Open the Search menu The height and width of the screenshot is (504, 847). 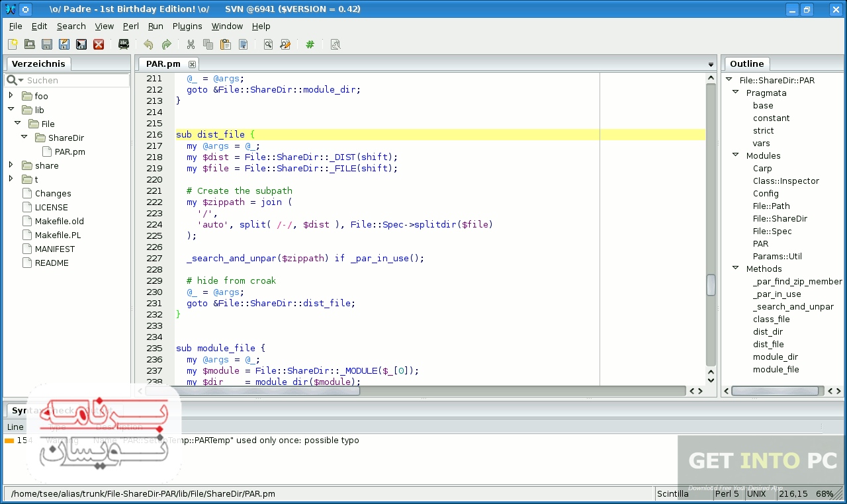(x=71, y=26)
